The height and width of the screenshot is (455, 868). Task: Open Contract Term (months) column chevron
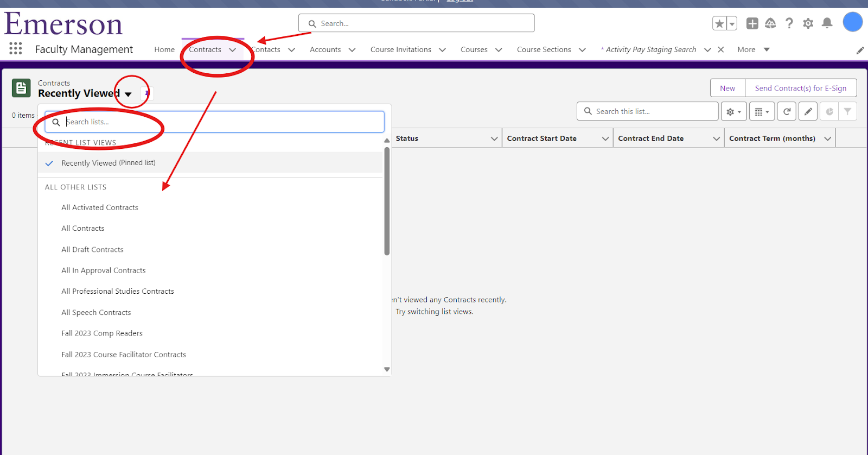(x=828, y=138)
